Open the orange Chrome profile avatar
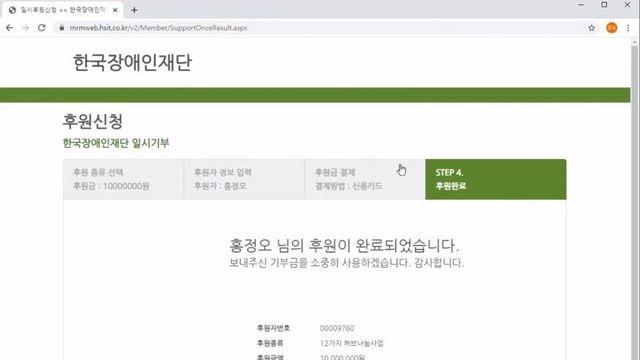This screenshot has width=640, height=360. (611, 28)
